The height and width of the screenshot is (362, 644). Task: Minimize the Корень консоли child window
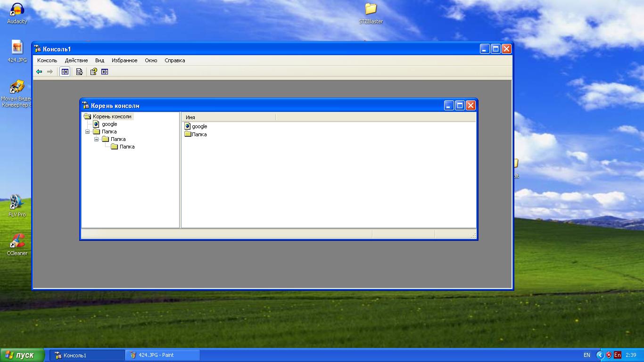click(449, 105)
